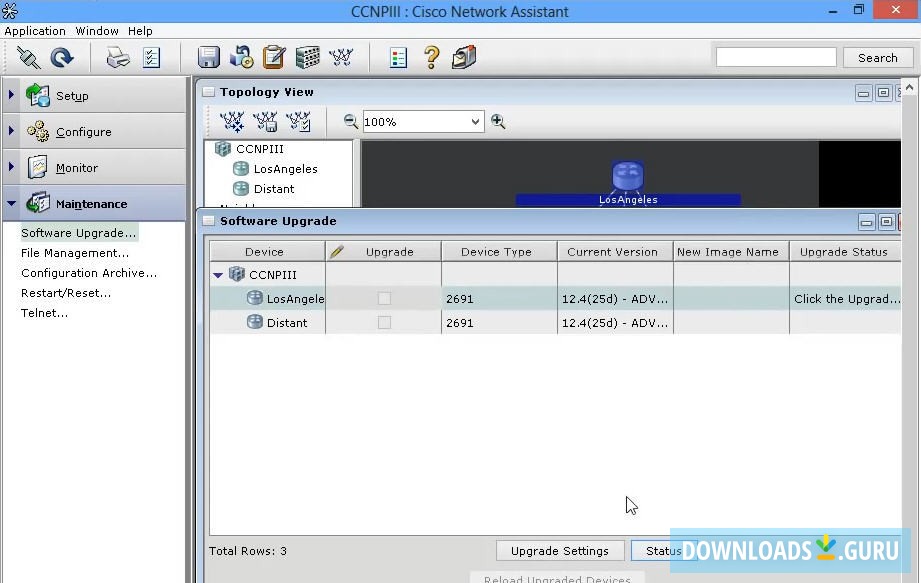Click the Software Upgrade toolbar icon
Screen dimensions: 921x583
pos(241,58)
